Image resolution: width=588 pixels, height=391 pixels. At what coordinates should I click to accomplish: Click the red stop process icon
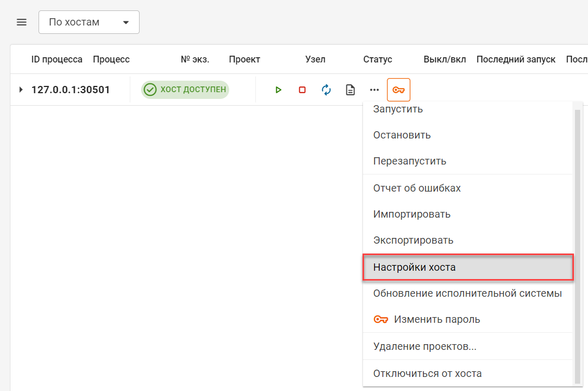pos(302,90)
